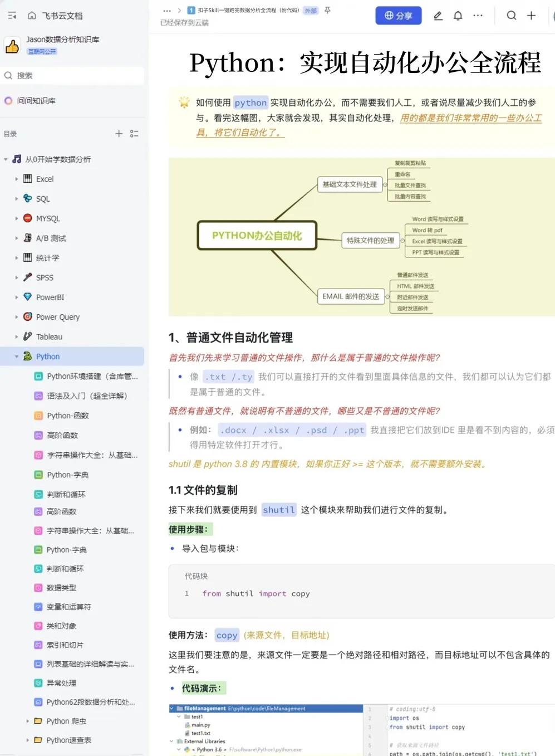
Task: Open 问问知识库 assistant
Action: (x=36, y=101)
